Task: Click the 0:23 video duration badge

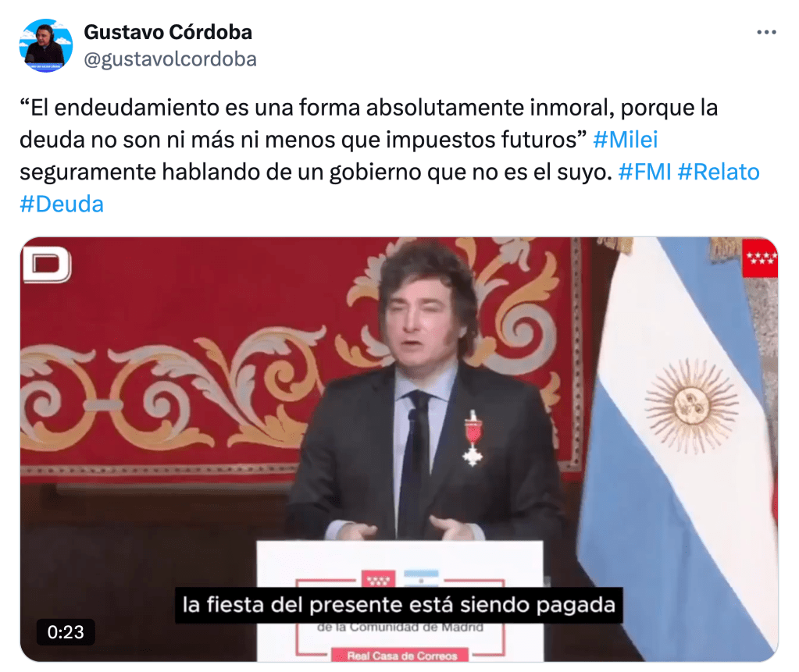Action: [66, 632]
